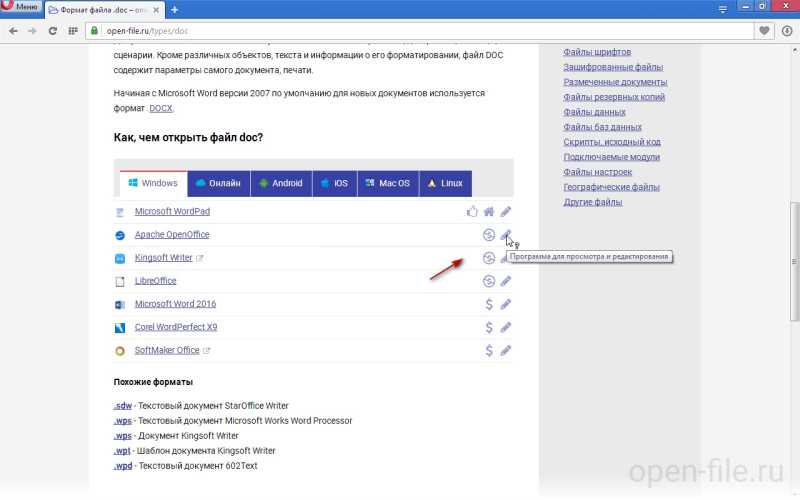Open the .wpd file format link
800x500 pixels.
(x=122, y=466)
